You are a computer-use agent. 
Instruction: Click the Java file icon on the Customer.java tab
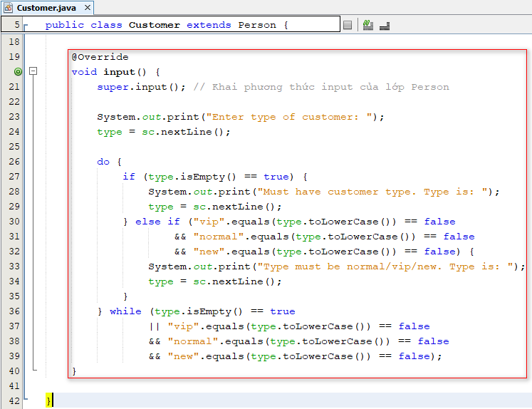click(x=9, y=7)
